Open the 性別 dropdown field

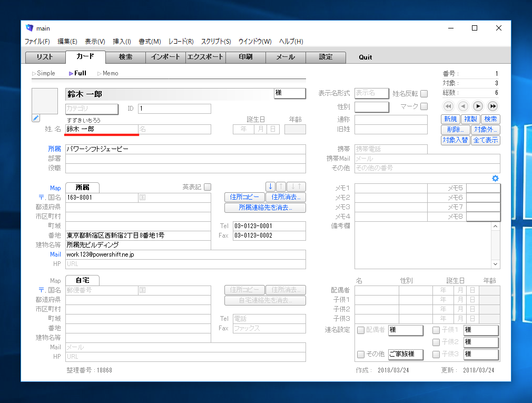click(x=371, y=107)
